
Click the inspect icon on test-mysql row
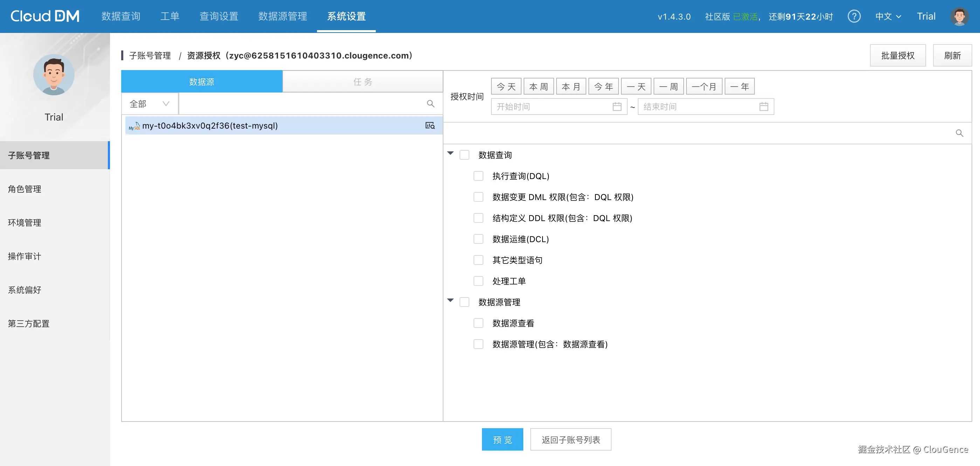pos(430,126)
